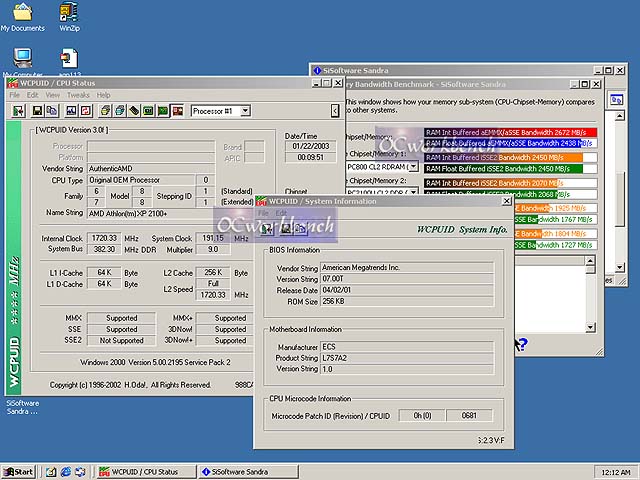Screen dimensions: 640x480
Task: Click the black memory chip toolbar icon
Action: click(x=134, y=111)
